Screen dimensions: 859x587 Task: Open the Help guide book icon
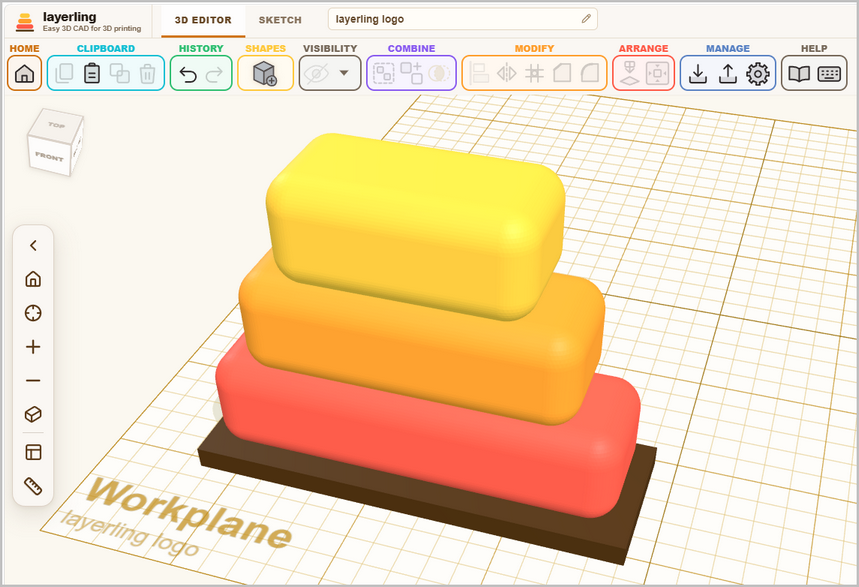(x=799, y=73)
